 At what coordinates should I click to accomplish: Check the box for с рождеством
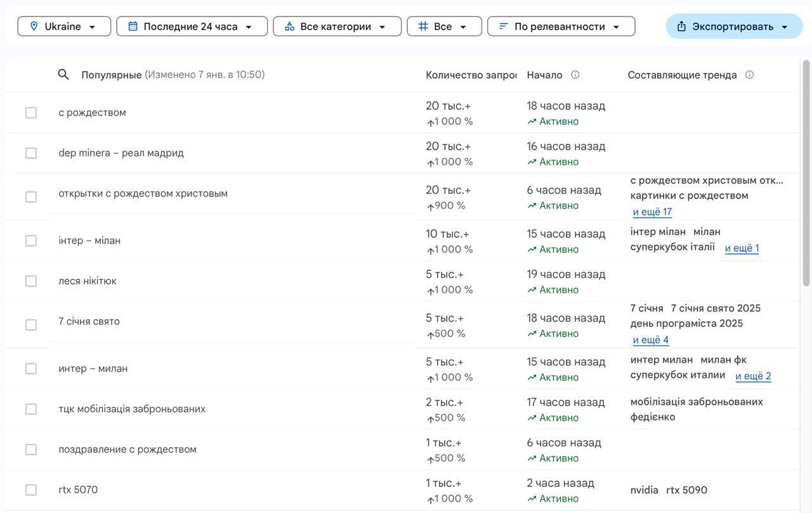[x=31, y=113]
